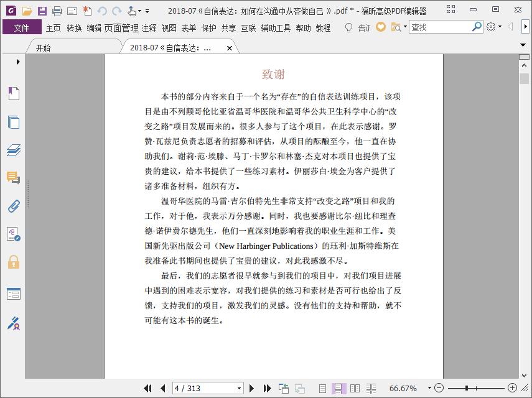Switch to single page view mode
532x398 pixels.
[x=322, y=389]
